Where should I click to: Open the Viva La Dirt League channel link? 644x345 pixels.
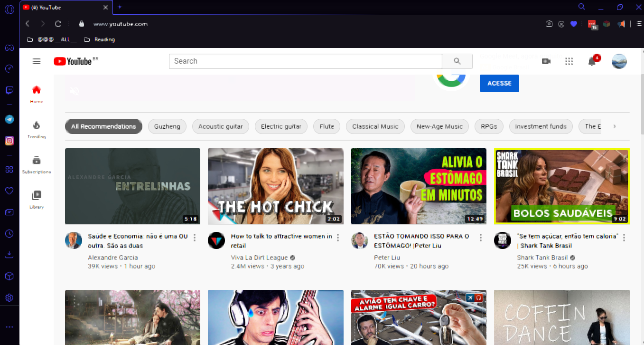click(260, 258)
